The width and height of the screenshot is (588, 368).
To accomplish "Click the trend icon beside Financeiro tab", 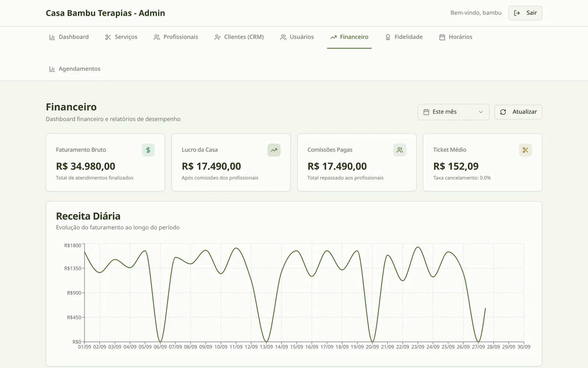I will [334, 37].
